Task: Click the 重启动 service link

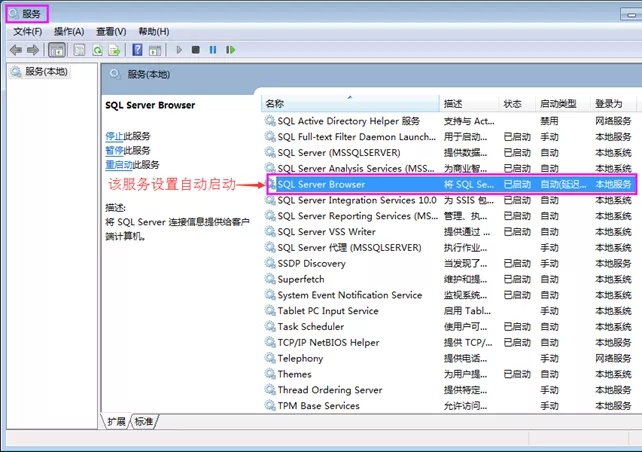Action: tap(118, 164)
